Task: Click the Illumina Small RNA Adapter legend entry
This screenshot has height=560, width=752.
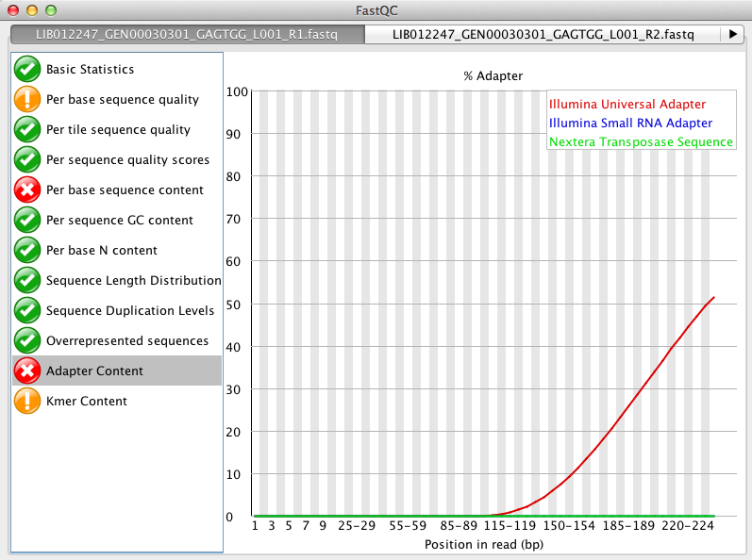Action: click(x=630, y=124)
